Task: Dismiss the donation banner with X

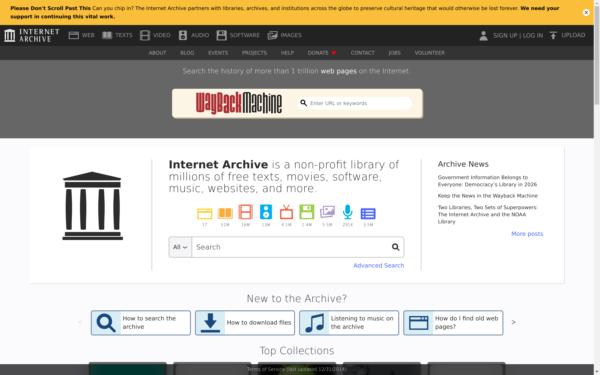Action: [x=586, y=12]
